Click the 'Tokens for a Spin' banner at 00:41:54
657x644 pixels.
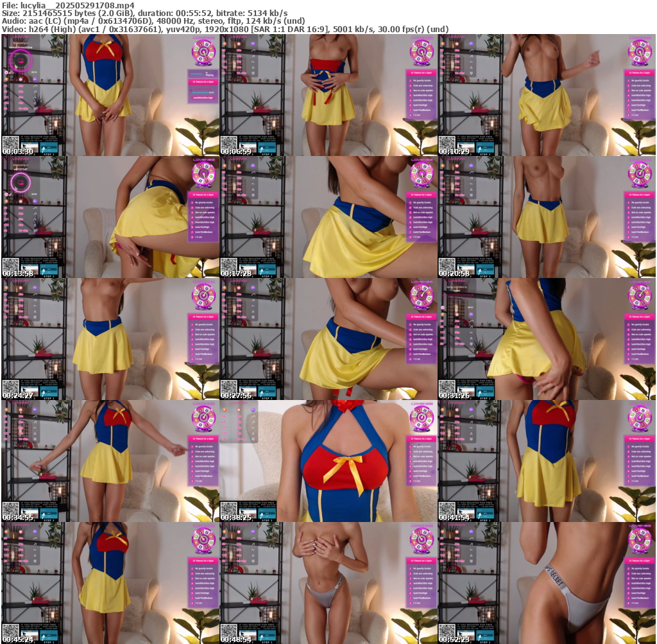tap(640, 439)
